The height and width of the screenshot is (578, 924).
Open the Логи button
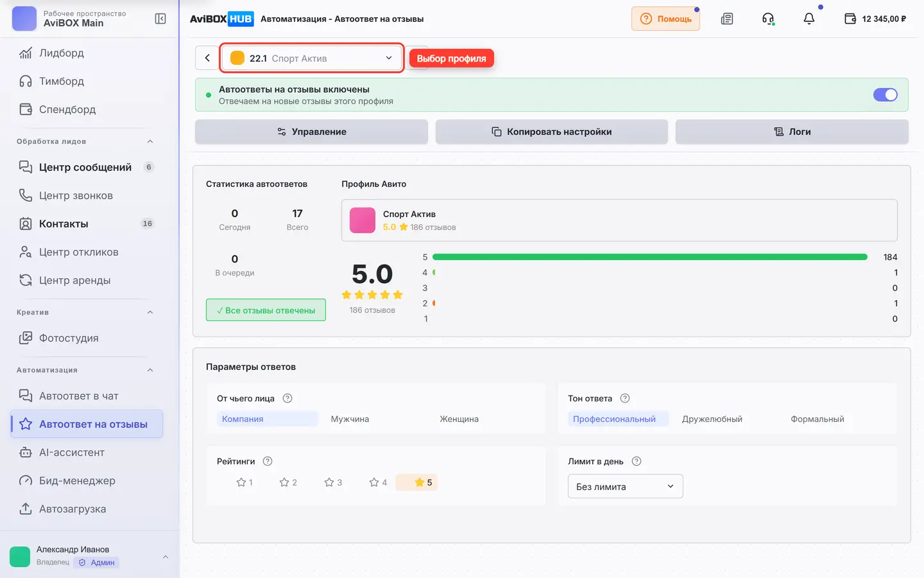pyautogui.click(x=792, y=132)
